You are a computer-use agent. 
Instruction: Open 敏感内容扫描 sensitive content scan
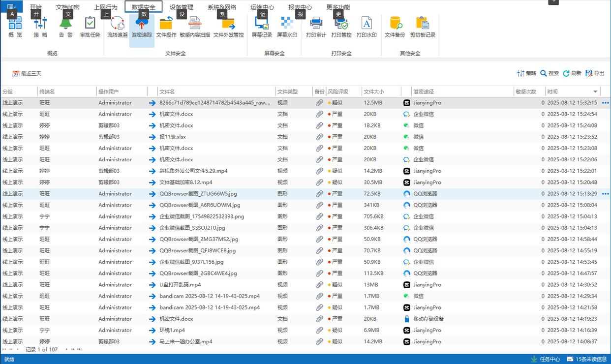tap(195, 27)
